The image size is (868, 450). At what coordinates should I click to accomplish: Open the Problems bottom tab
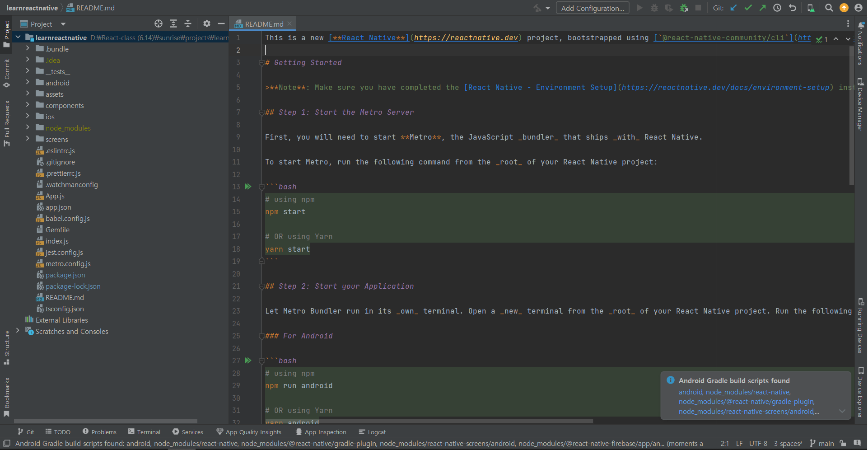tap(99, 432)
